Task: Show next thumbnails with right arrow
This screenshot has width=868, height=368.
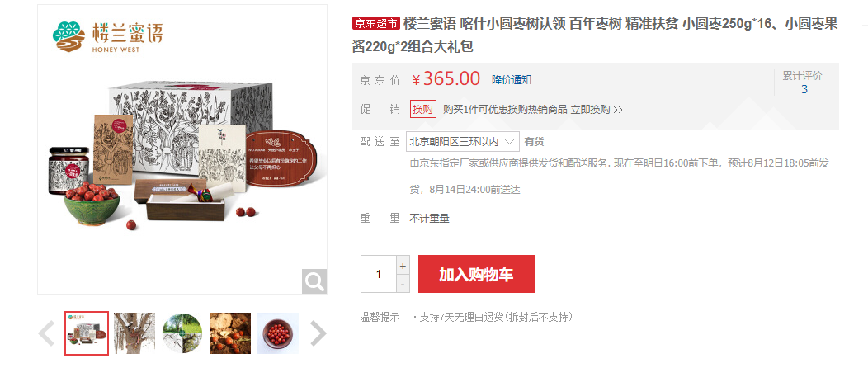Action: [318, 333]
